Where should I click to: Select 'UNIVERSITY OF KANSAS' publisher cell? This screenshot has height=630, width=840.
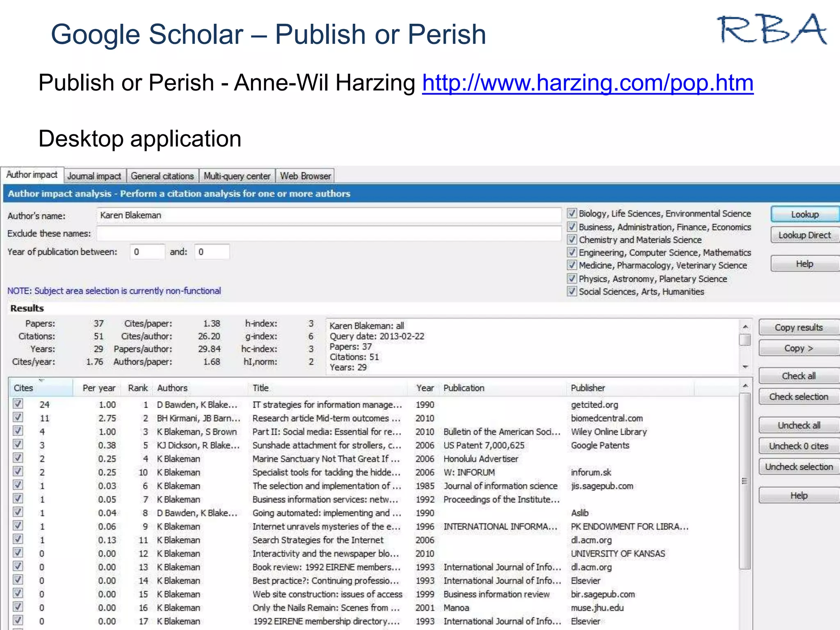pos(618,554)
